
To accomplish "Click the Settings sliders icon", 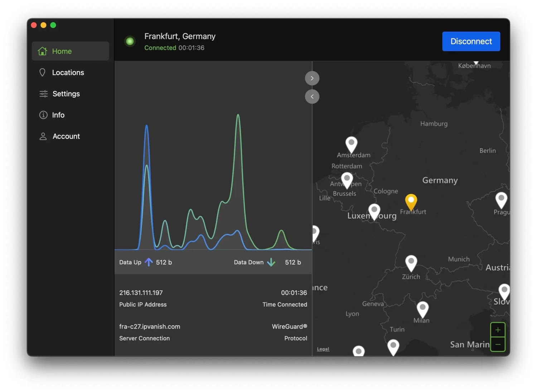I will tap(43, 93).
